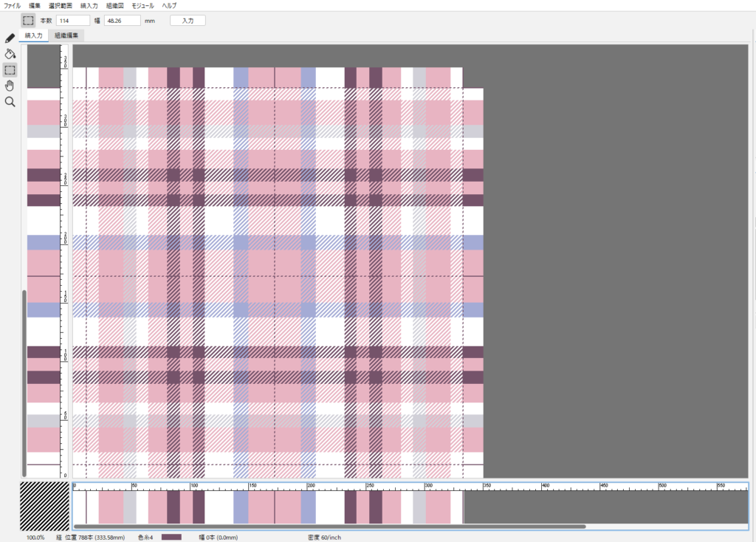Focus the 幅 input field showing 48.26
The height and width of the screenshot is (542, 756).
(123, 21)
